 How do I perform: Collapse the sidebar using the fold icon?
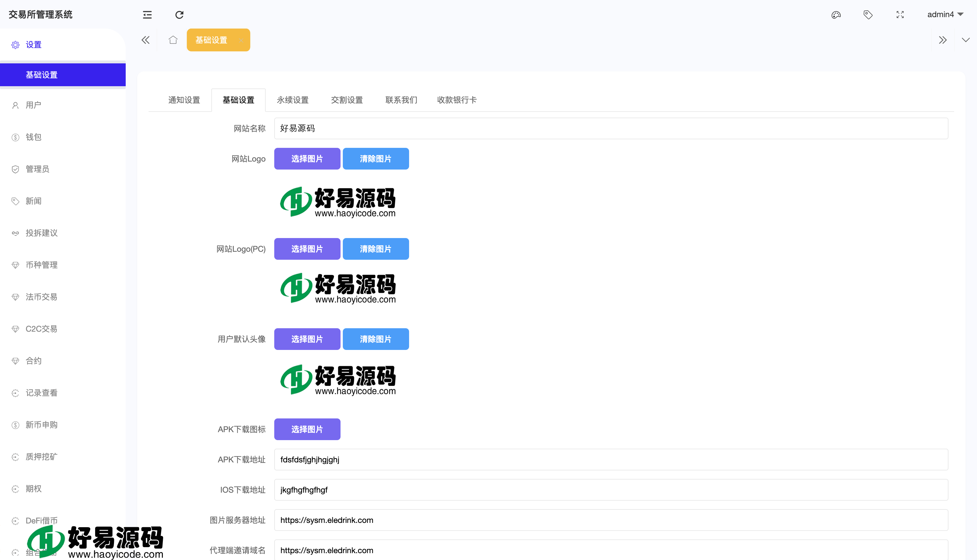(147, 15)
